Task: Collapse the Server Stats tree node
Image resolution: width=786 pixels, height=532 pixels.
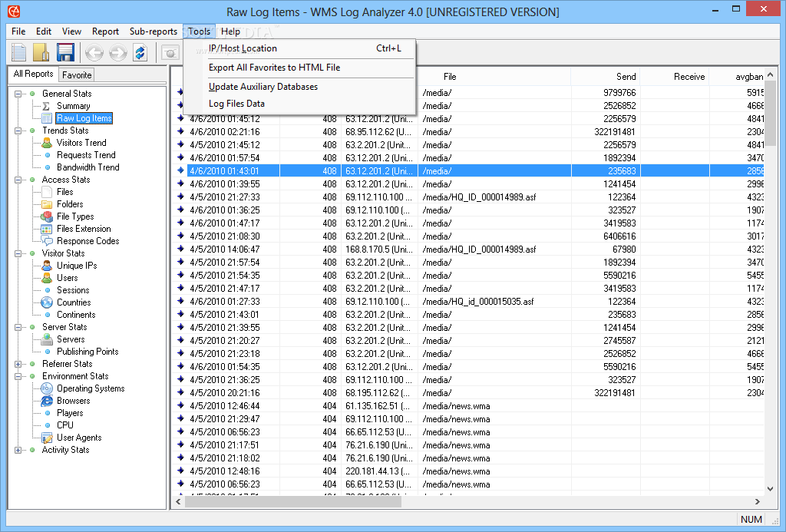Action: point(18,328)
